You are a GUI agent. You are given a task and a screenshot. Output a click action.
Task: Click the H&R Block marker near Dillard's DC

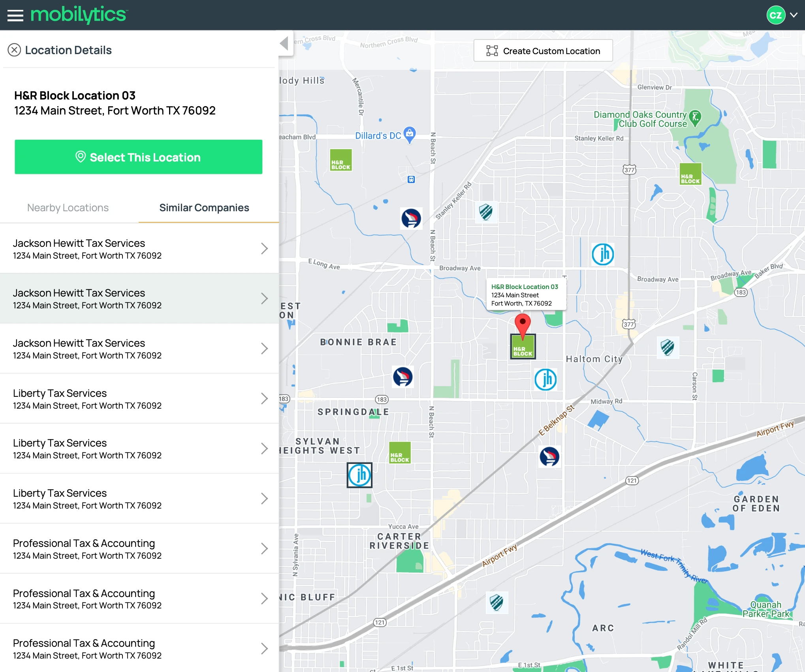point(341,160)
